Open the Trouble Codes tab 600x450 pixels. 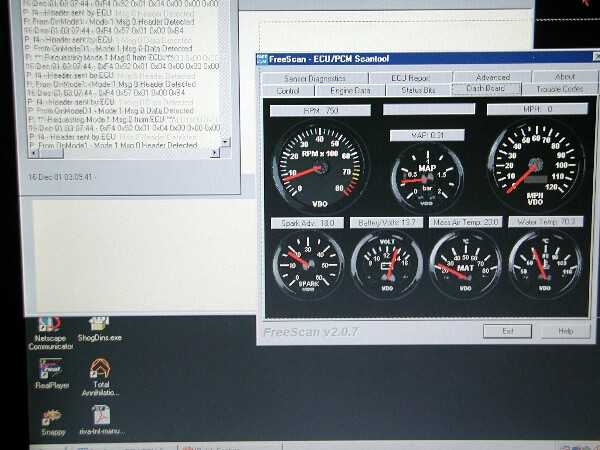coord(559,89)
